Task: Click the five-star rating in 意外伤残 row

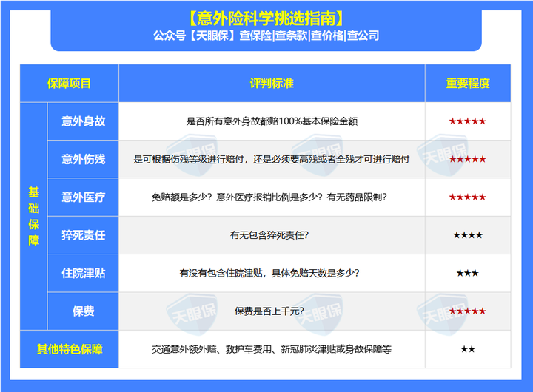Action: [x=467, y=159]
